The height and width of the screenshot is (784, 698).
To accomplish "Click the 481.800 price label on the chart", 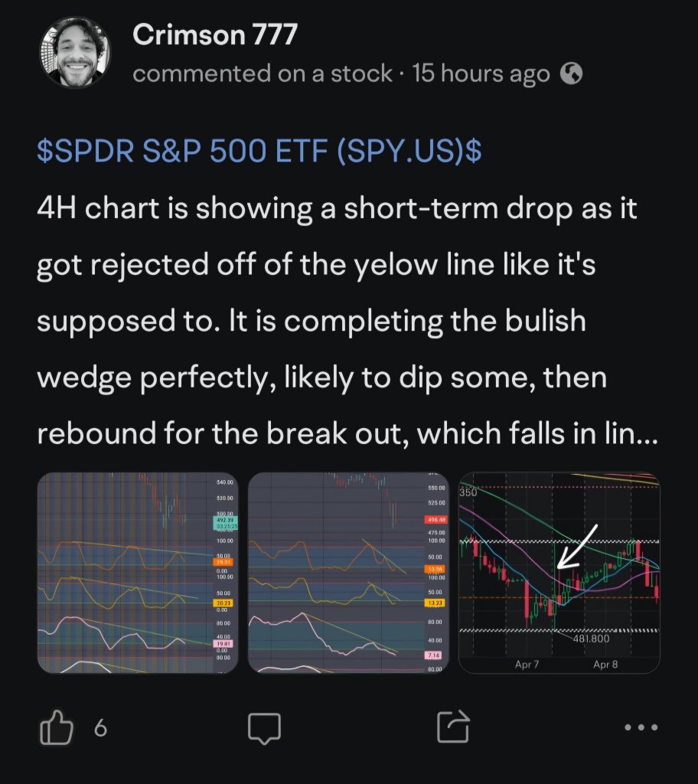I will click(591, 639).
